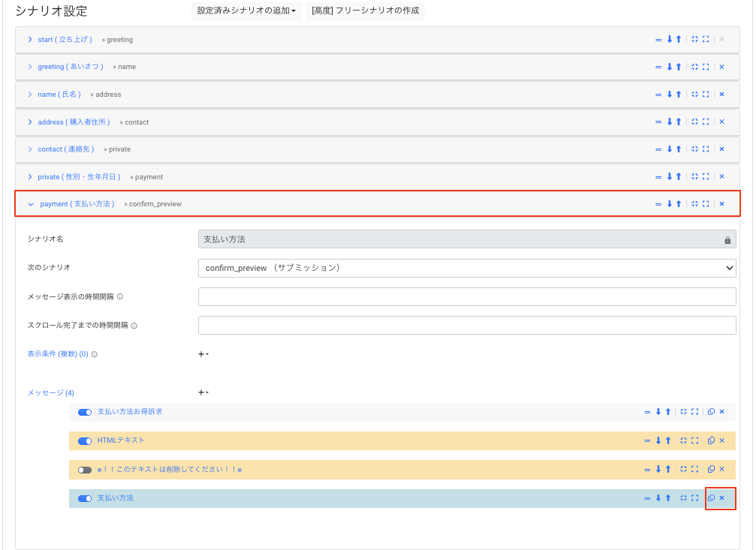Open the plus dropdown beside メッセージ (4)
Screen dimensions: 756x550
click(x=203, y=392)
